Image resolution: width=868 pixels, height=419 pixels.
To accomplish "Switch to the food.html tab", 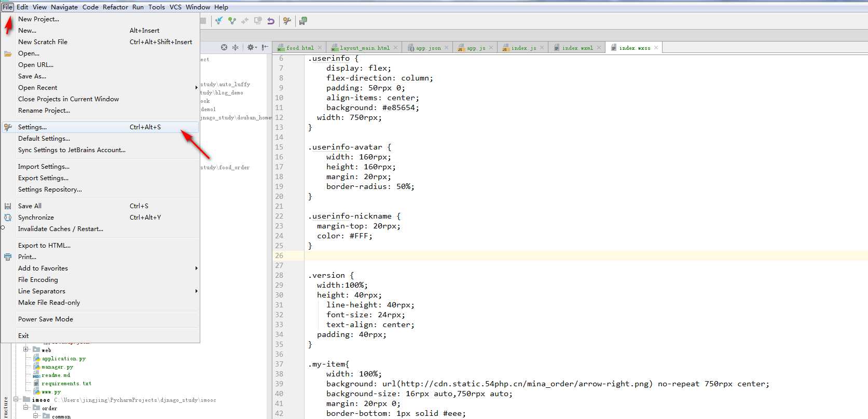I will [300, 48].
